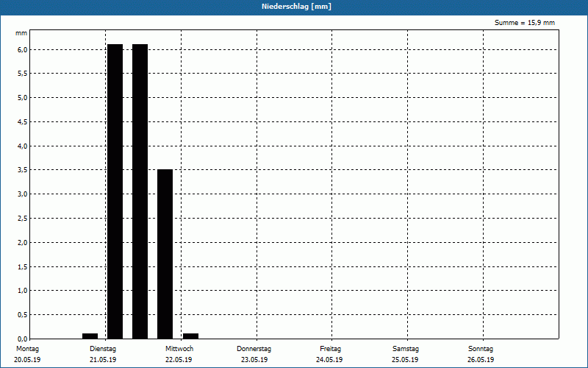The image size is (588, 368).
Task: Click the date 26.05.19
Action: (x=481, y=360)
